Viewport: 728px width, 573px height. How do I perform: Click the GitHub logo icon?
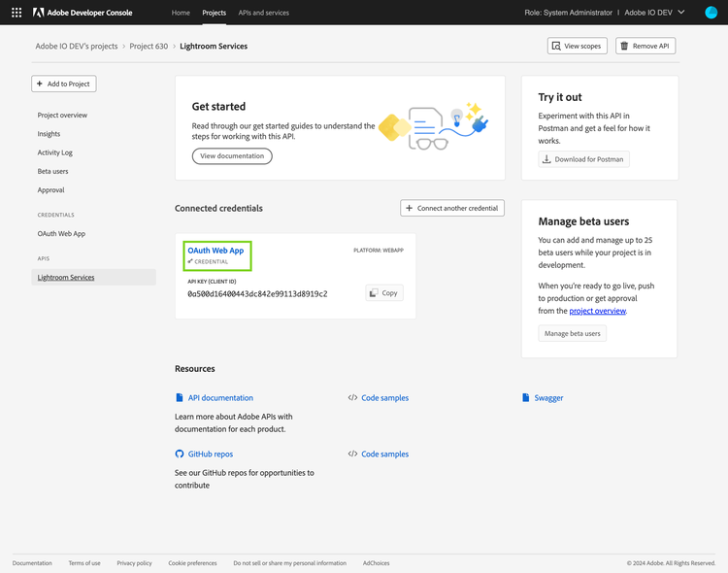(x=180, y=454)
